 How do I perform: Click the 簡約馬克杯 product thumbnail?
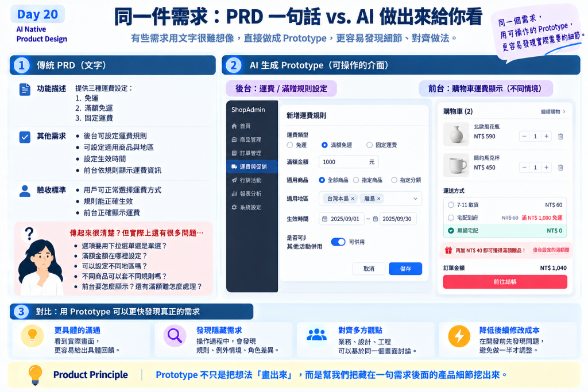point(457,165)
